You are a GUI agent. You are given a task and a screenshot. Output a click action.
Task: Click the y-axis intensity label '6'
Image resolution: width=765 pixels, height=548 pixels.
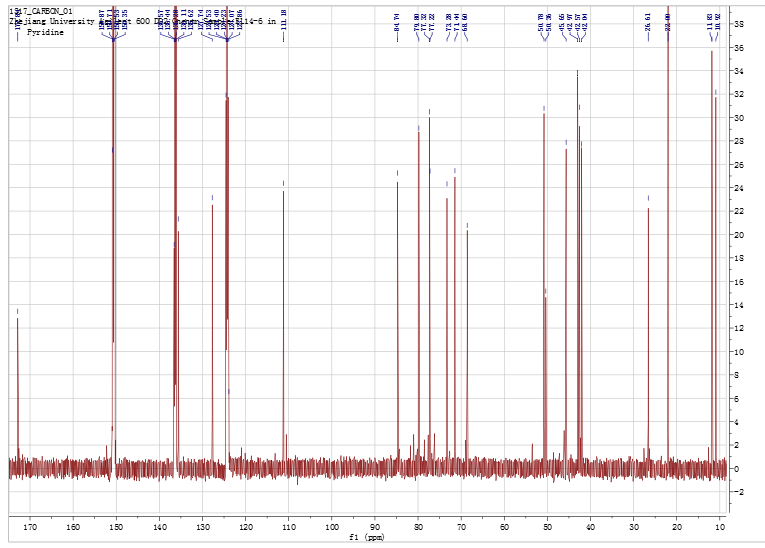point(737,399)
